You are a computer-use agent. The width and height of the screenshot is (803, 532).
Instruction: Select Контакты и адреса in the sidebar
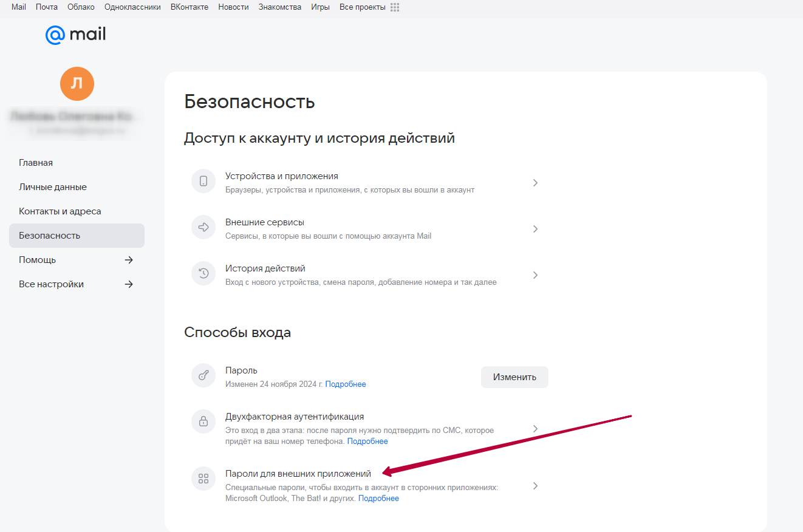pyautogui.click(x=60, y=211)
